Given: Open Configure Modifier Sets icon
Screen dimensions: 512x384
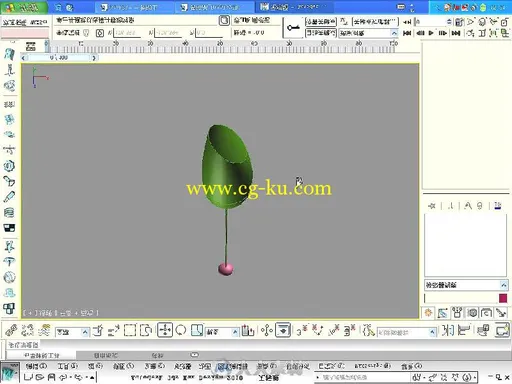Looking at the screenshot, I should pos(498,206).
